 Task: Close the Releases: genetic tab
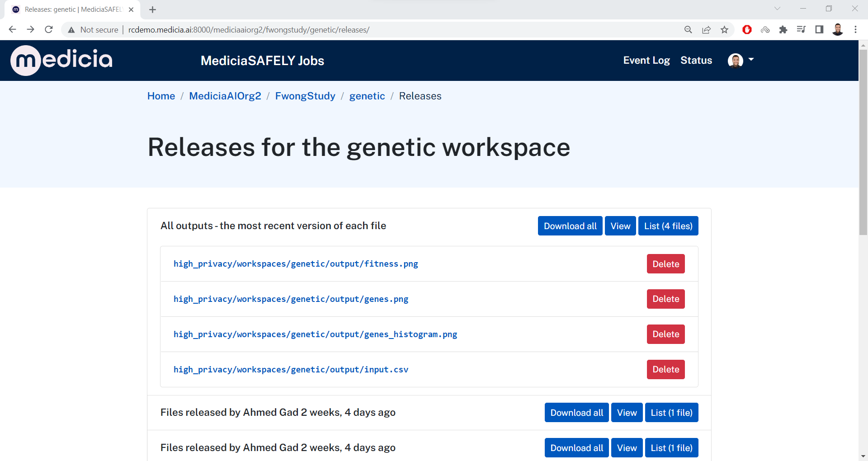131,9
